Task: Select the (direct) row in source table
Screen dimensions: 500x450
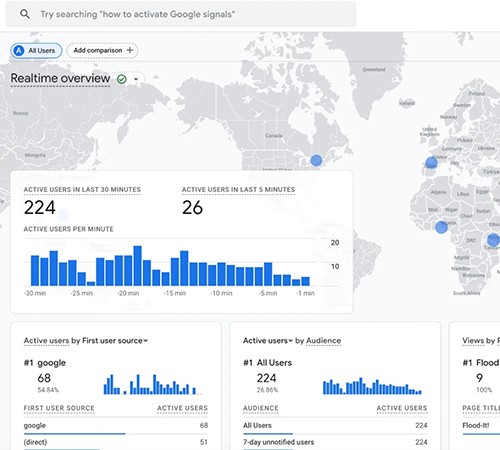Action: [116, 443]
